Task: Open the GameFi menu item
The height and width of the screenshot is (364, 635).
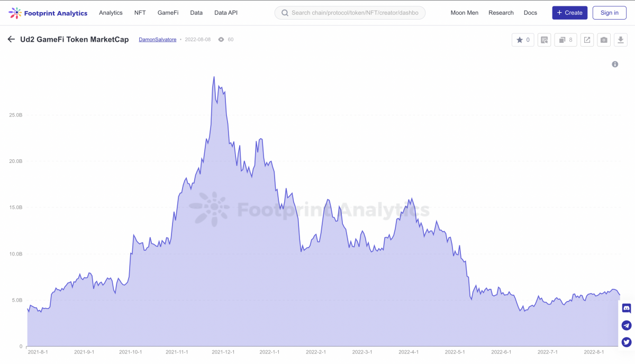Action: click(168, 13)
